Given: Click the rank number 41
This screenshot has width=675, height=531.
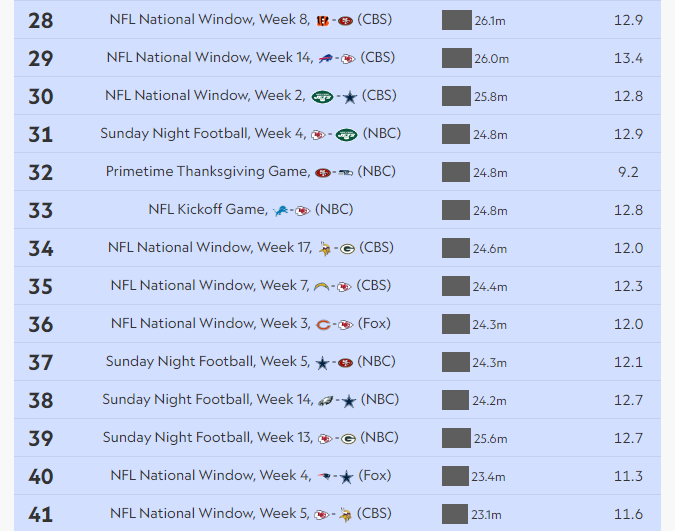Looking at the screenshot, I should 41,515.
